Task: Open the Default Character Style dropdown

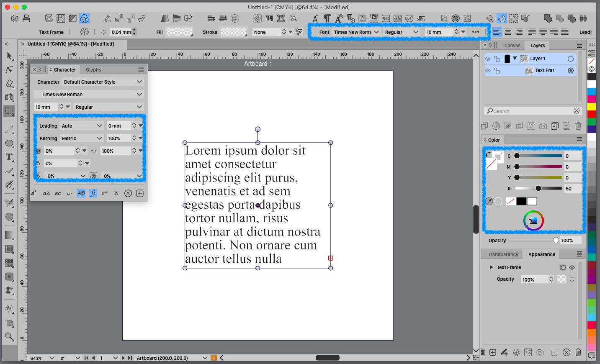Action: pyautogui.click(x=103, y=82)
